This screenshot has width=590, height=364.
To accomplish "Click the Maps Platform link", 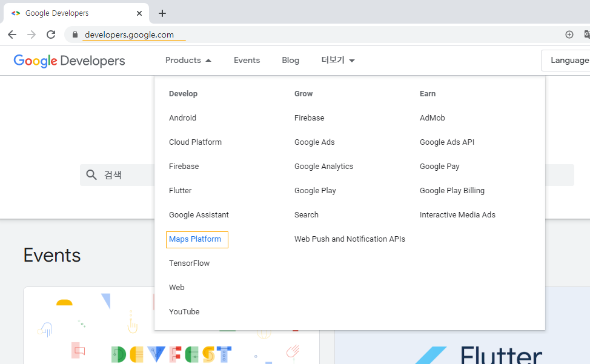I will pyautogui.click(x=195, y=239).
